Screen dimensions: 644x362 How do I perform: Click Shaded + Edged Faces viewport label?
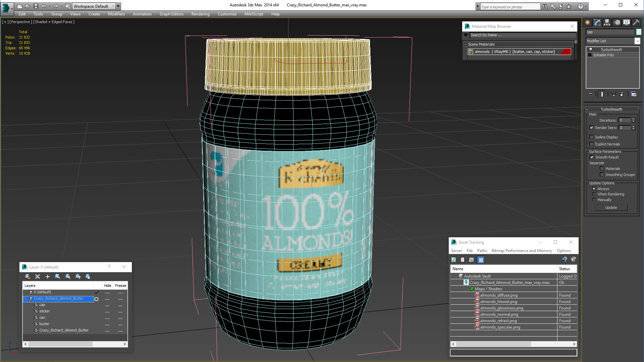click(x=54, y=22)
